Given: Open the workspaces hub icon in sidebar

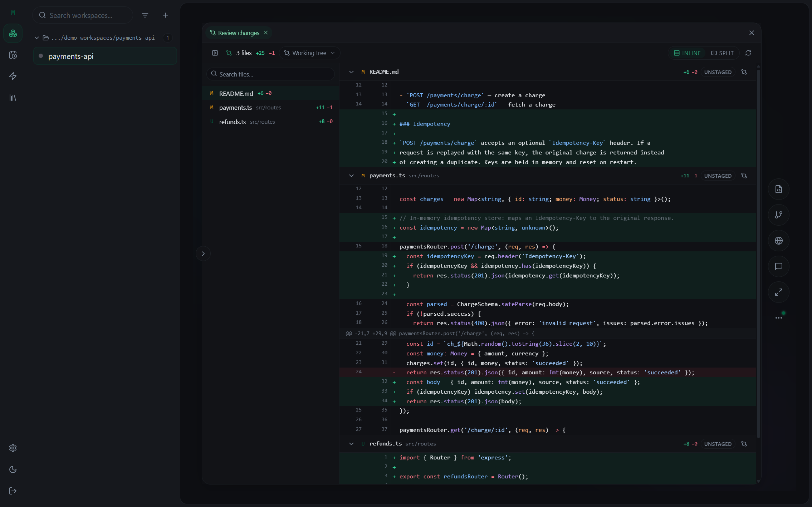Looking at the screenshot, I should (13, 34).
